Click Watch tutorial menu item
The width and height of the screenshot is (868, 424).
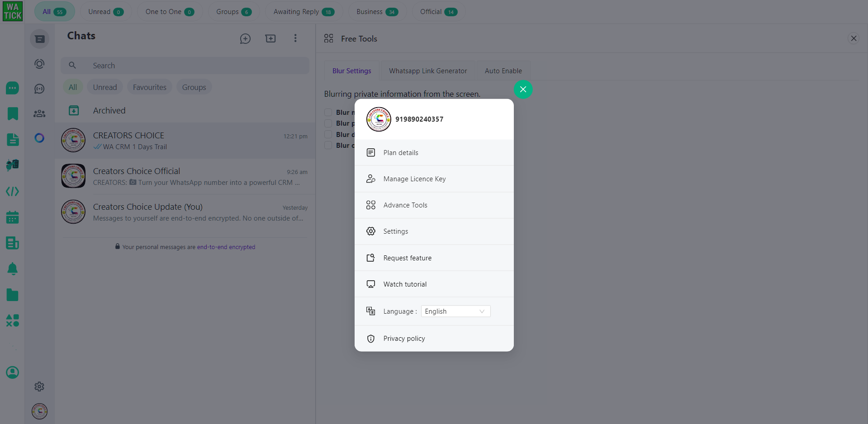tap(434, 284)
